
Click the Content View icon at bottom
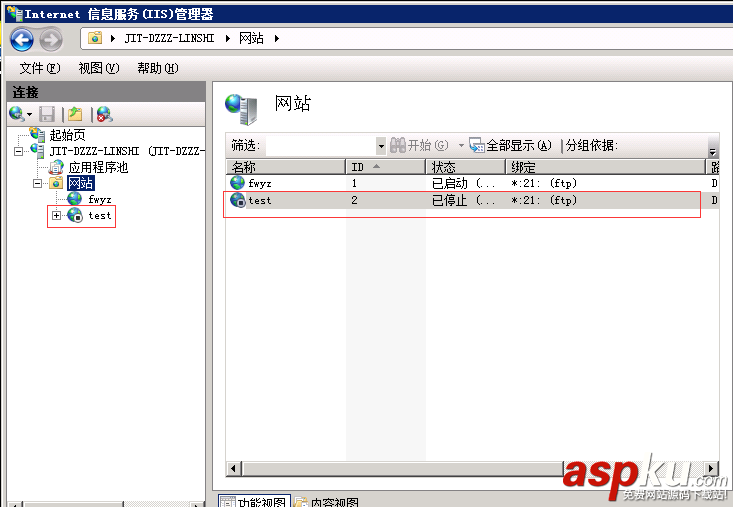point(301,502)
